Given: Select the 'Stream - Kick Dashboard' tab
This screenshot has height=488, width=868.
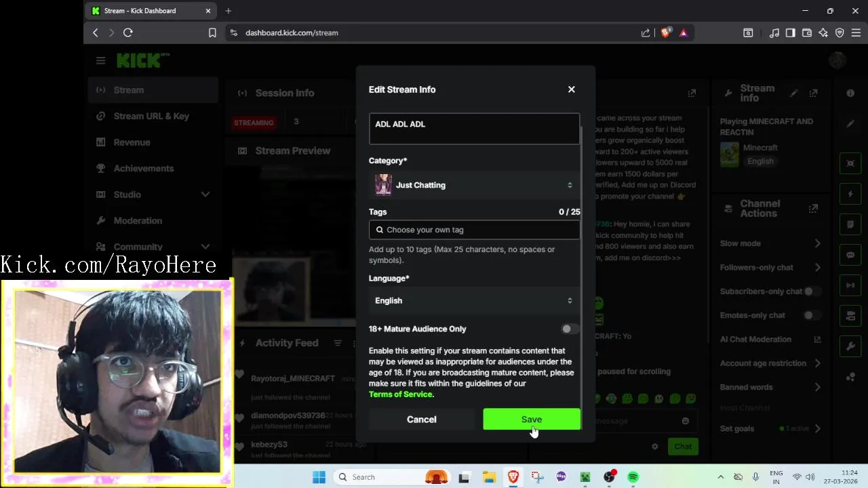Looking at the screenshot, I should click(152, 11).
